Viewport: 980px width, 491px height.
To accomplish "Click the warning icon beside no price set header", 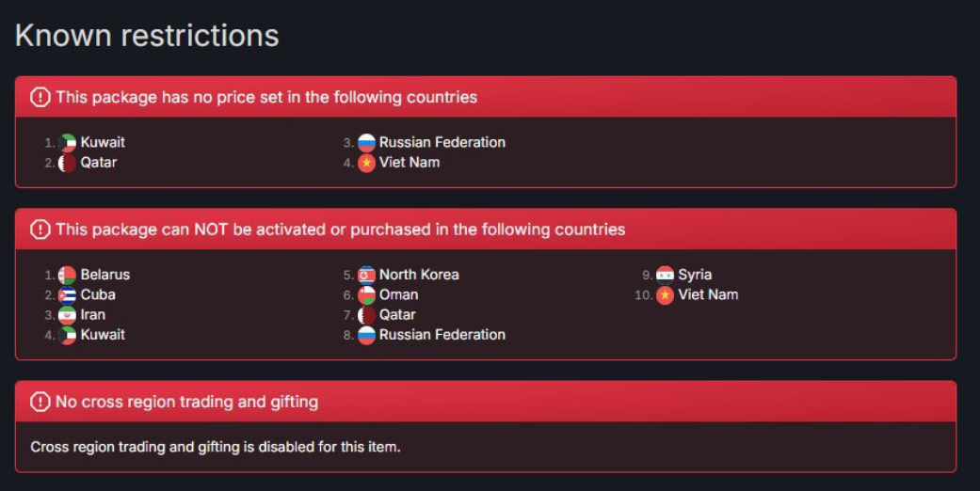I will click(x=40, y=97).
